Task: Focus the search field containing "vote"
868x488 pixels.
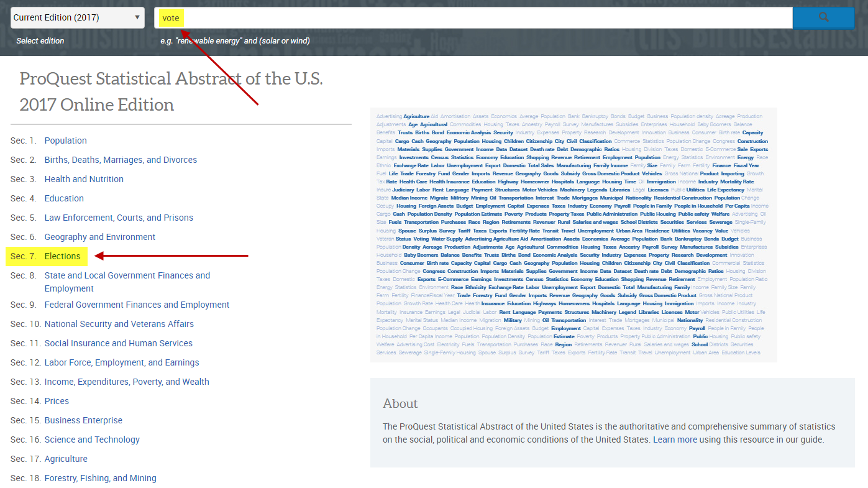Action: (473, 17)
